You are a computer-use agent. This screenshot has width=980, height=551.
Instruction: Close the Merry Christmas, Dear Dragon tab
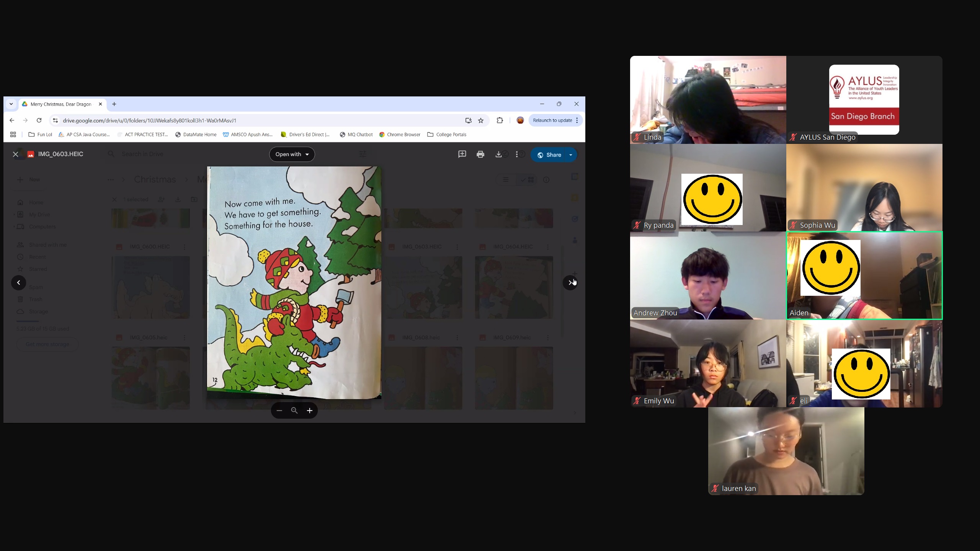pyautogui.click(x=100, y=104)
